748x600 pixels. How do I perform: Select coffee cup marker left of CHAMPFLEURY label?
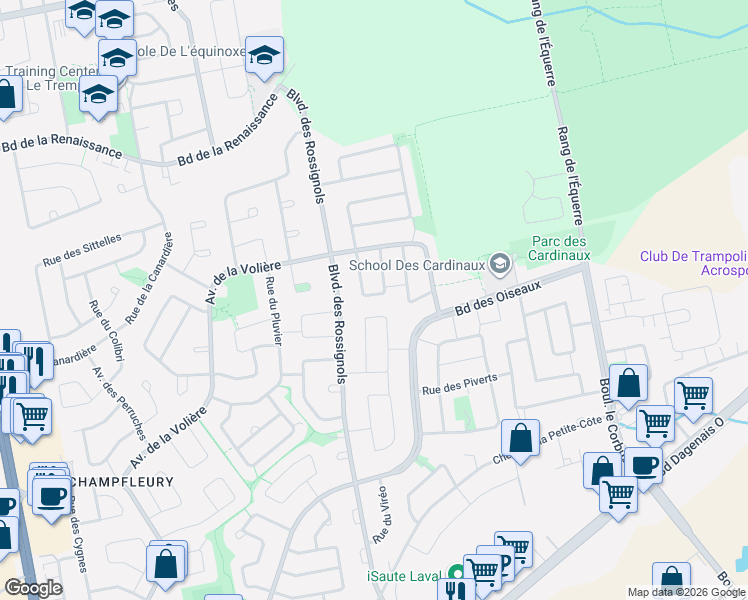(52, 500)
